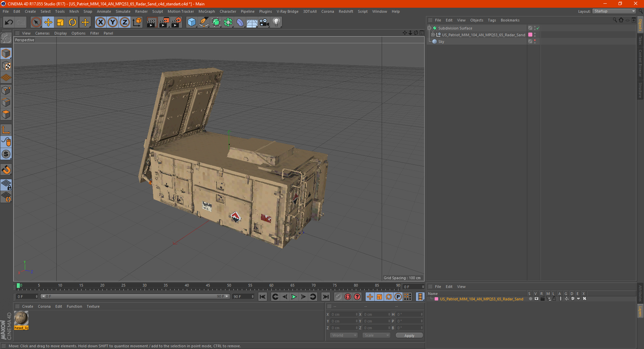Enable Points mode in left palette
This screenshot has width=644, height=349.
pos(6,90)
